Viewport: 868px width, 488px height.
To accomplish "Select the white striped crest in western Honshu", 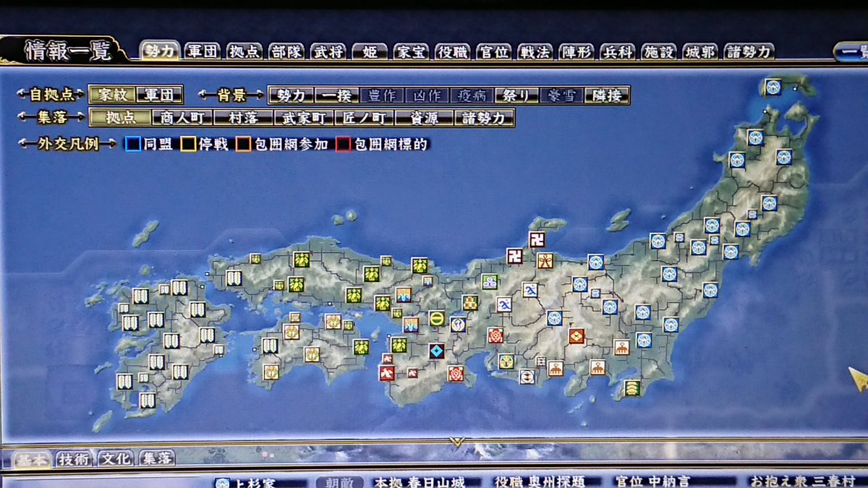I will pyautogui.click(x=234, y=277).
